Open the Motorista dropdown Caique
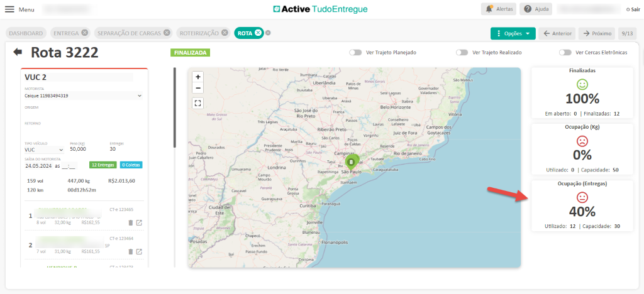 click(x=84, y=95)
